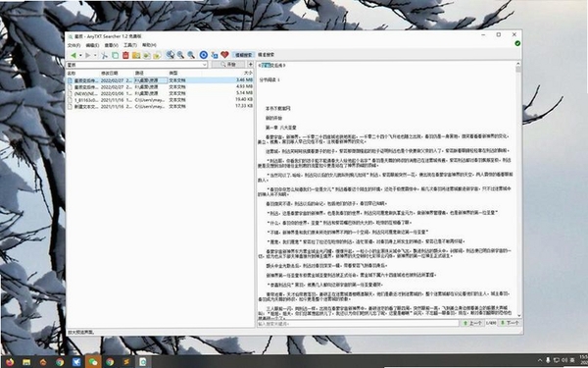Image resolution: width=588 pixels, height=368 pixels.
Task: Click the green status check icon at top right
Action: [517, 43]
